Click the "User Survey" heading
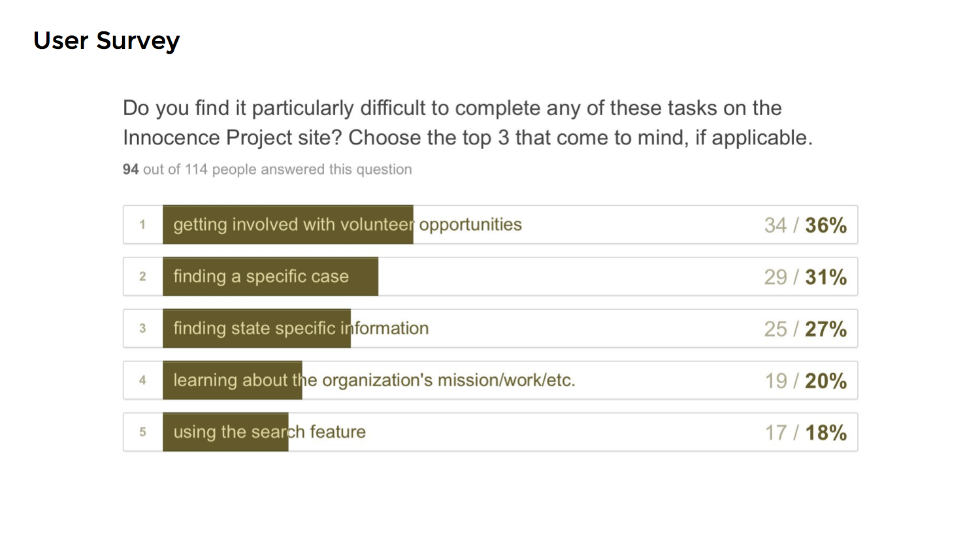Screen dimensions: 980x551 106,41
